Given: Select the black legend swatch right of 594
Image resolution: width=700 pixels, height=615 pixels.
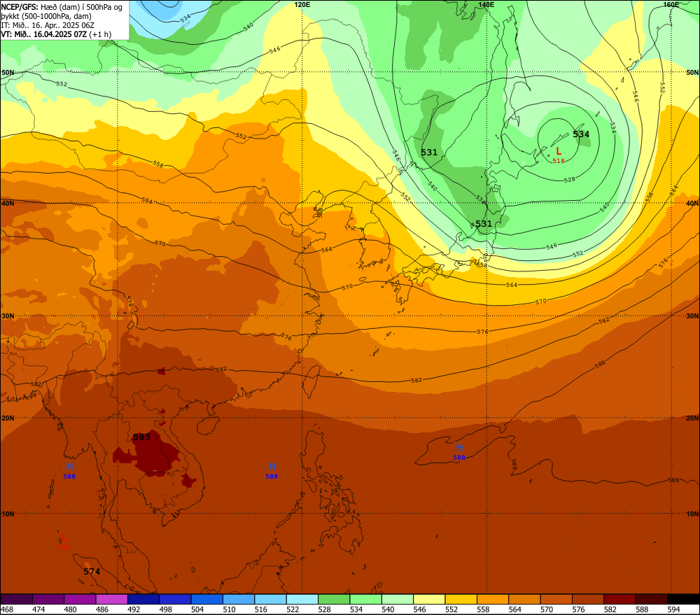Looking at the screenshot, I should click(x=682, y=599).
